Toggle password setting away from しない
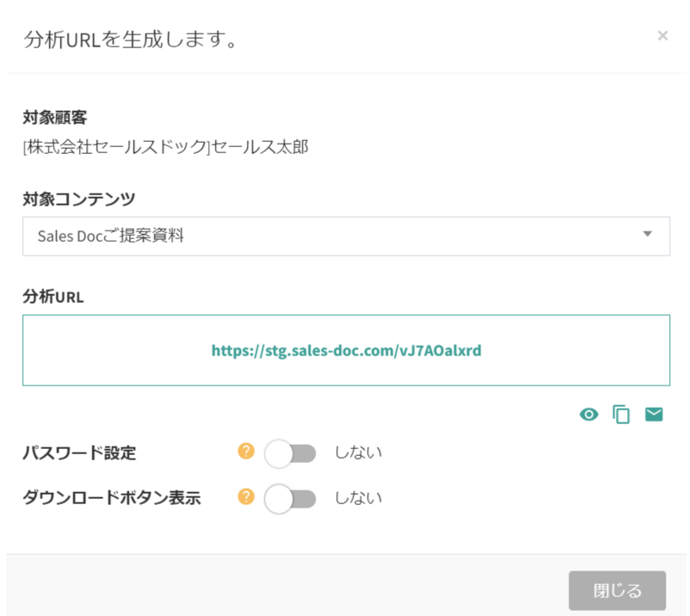The height and width of the screenshot is (616, 690). pyautogui.click(x=290, y=453)
